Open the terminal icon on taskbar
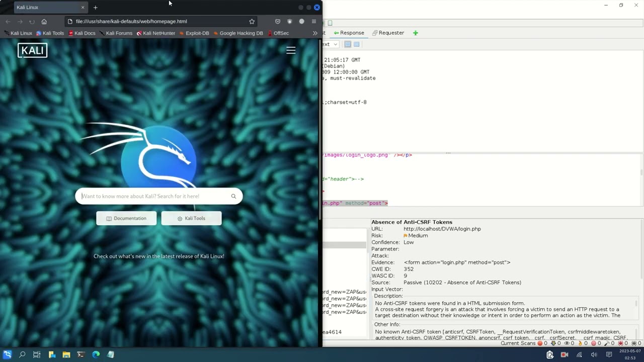 click(80, 354)
